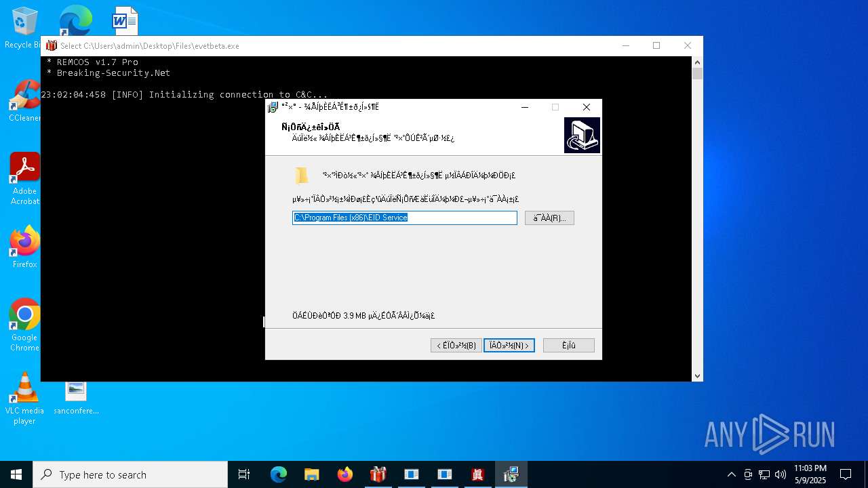868x488 pixels.
Task: Open File Explorer from the taskbar
Action: coord(312,474)
